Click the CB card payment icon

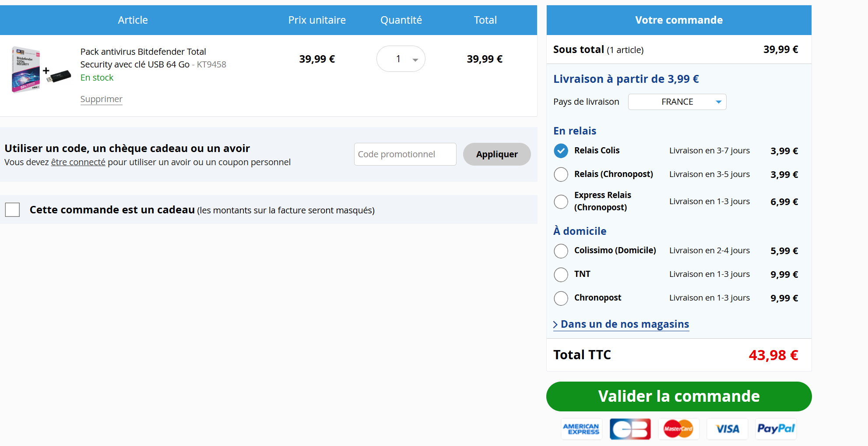(630, 429)
